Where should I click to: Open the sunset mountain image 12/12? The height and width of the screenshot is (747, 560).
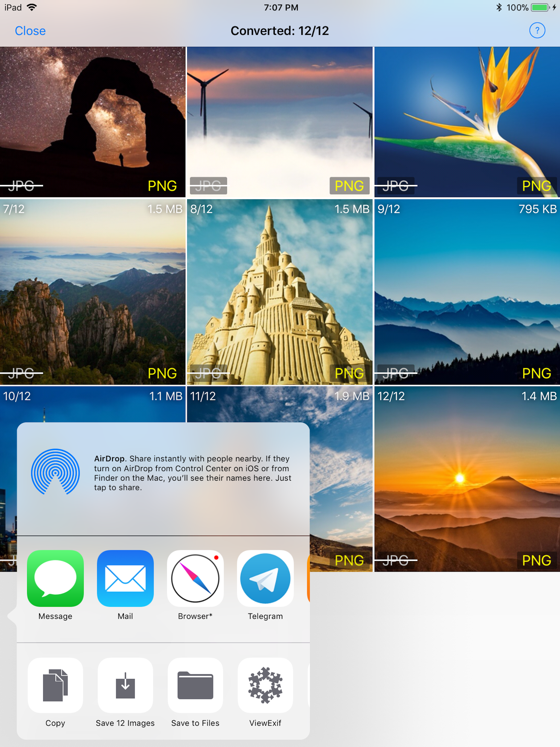click(467, 479)
